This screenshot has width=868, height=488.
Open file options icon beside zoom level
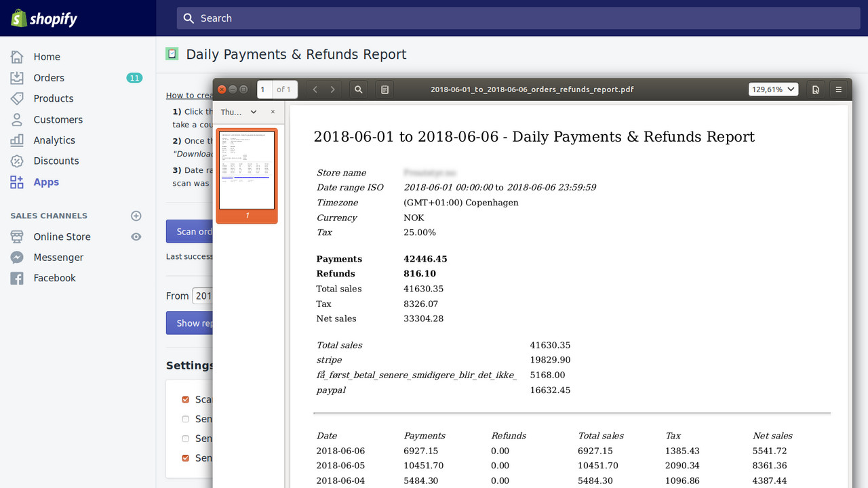click(816, 89)
